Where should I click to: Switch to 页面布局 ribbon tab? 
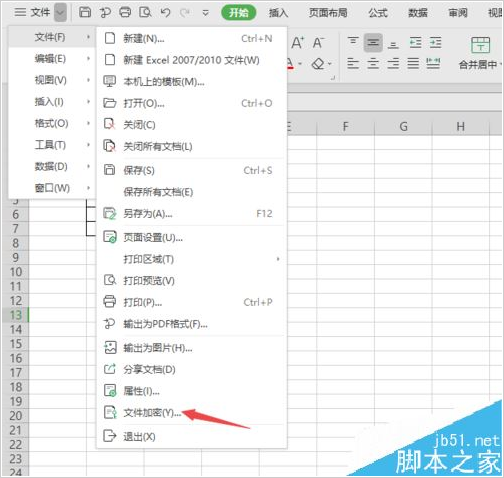click(328, 13)
